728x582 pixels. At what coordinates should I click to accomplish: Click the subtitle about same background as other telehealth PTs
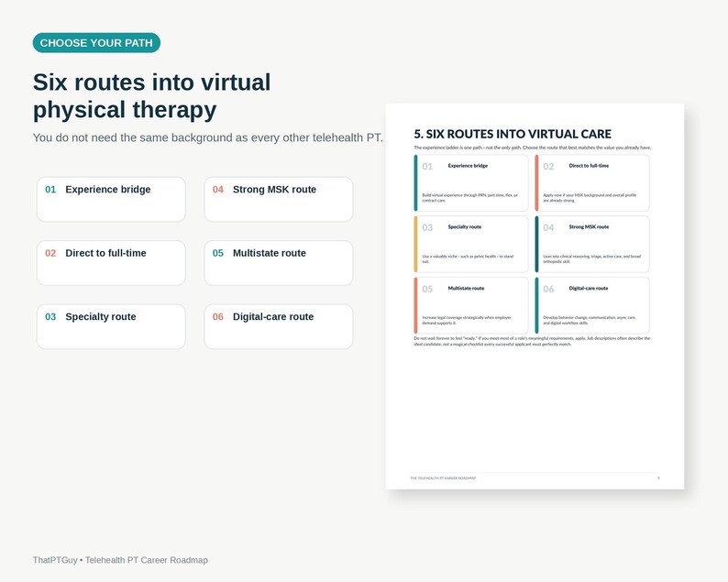tap(207, 137)
